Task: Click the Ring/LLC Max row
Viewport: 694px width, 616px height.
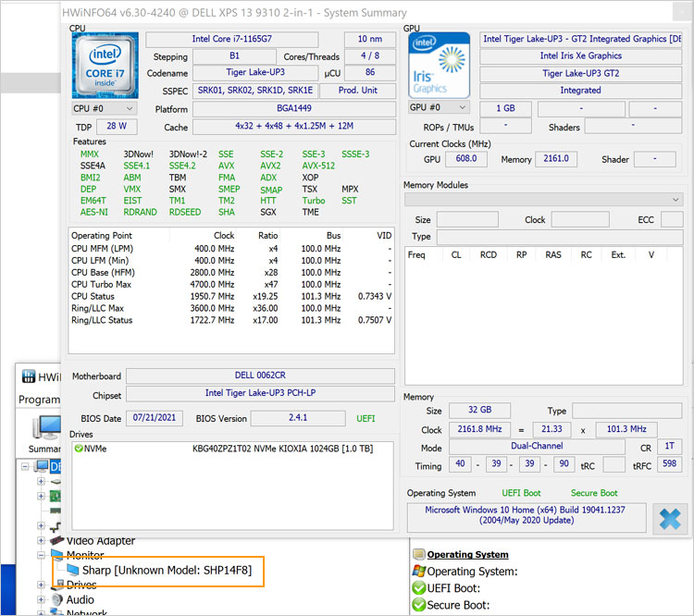Action: tap(231, 308)
